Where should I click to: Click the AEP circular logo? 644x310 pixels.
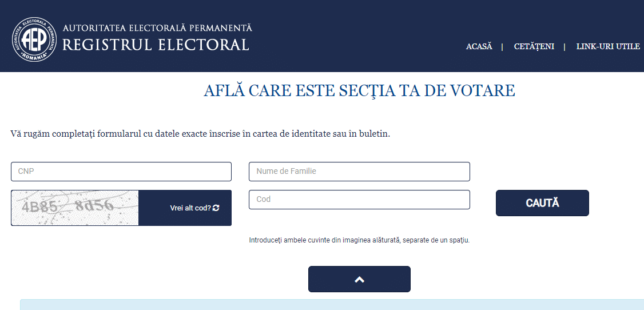34,39
